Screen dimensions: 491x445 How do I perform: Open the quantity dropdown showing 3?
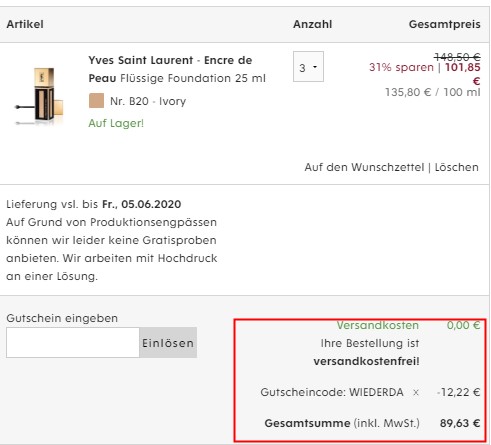pos(308,66)
